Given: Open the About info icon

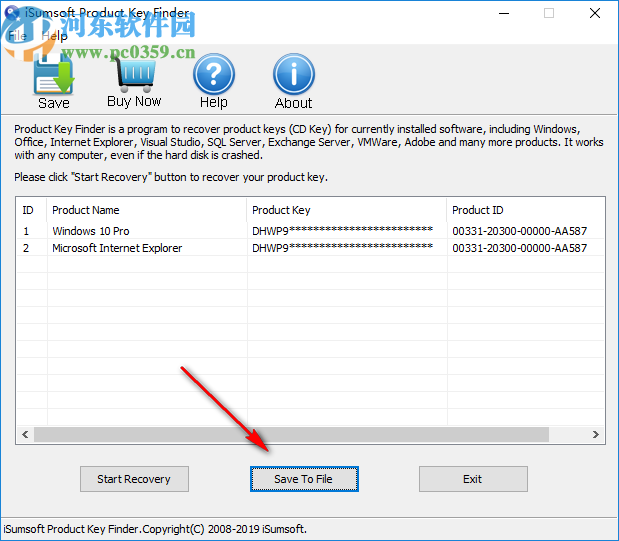Looking at the screenshot, I should (293, 74).
